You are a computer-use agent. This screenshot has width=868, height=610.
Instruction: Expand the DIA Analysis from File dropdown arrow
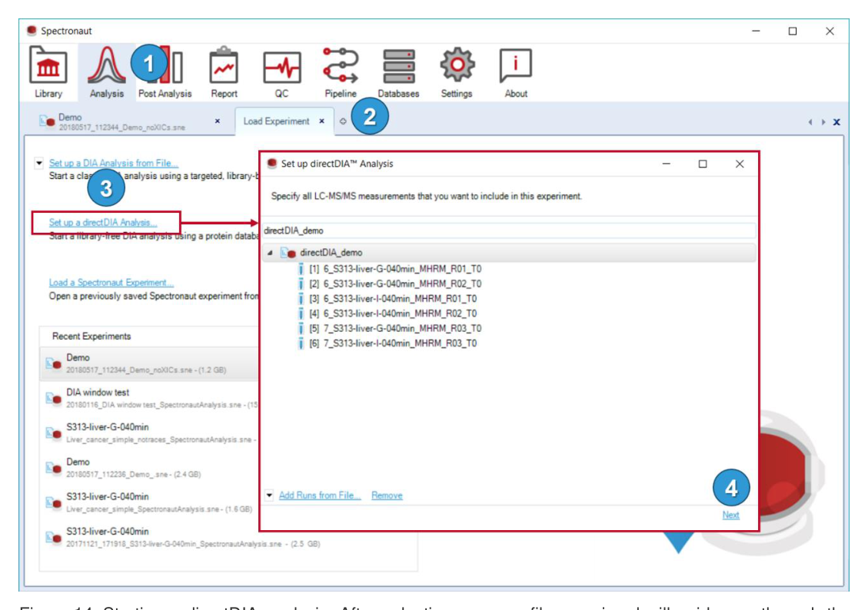[x=38, y=163]
